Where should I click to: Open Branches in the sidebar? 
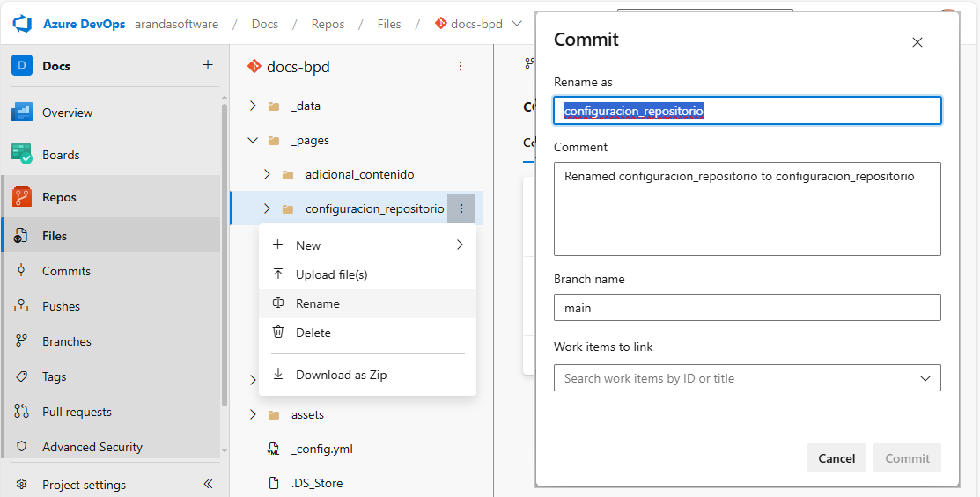click(x=66, y=341)
